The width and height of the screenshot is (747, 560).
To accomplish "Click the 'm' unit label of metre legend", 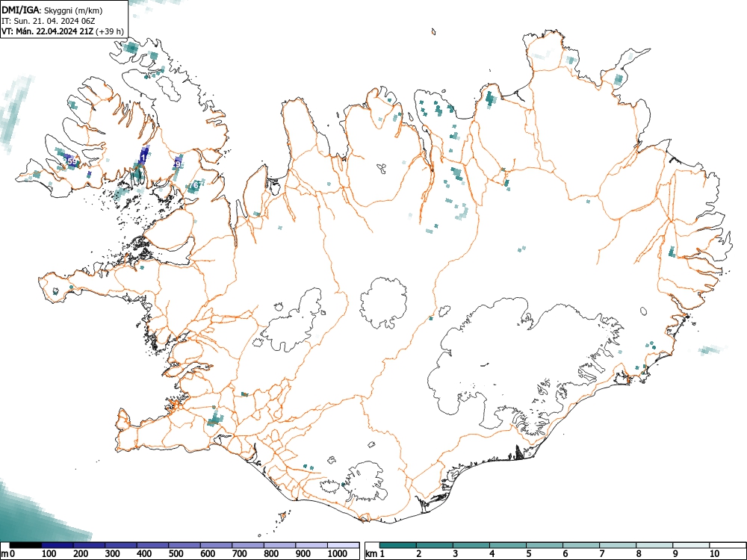I will [x=4, y=554].
